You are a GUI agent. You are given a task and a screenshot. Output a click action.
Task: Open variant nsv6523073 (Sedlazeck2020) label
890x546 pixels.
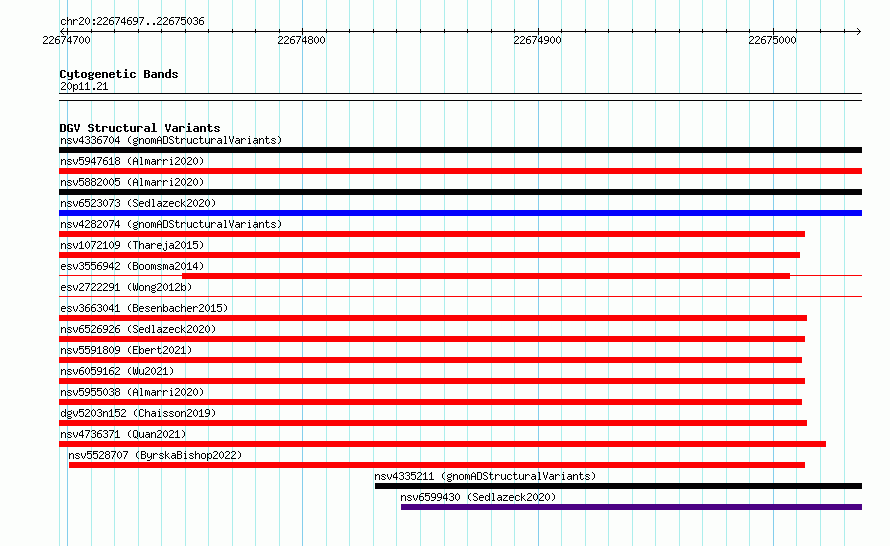[138, 203]
